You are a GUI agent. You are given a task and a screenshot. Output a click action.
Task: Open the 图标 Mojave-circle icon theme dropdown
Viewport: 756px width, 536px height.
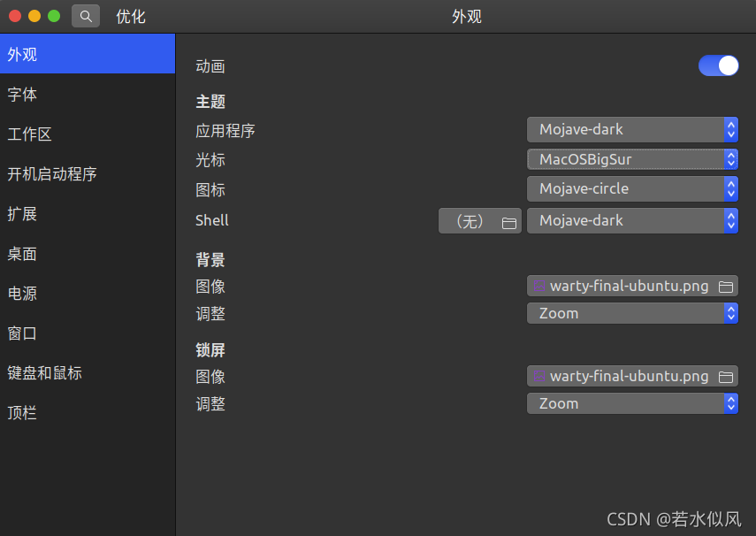click(x=632, y=188)
